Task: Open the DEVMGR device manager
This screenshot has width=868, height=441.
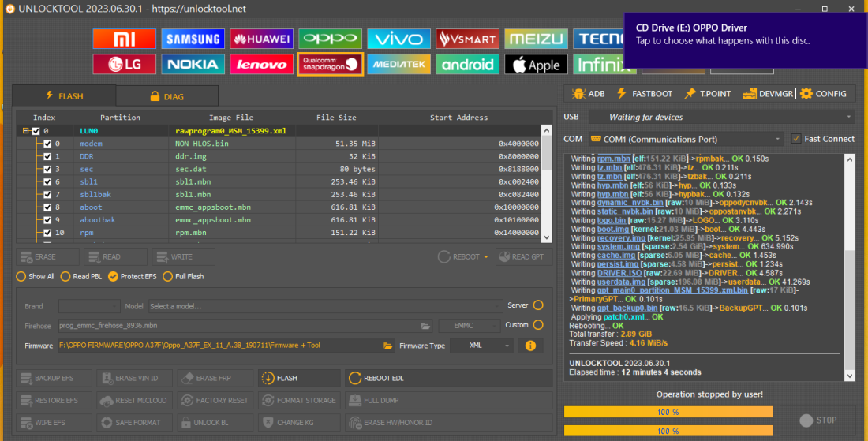Action: tap(768, 94)
